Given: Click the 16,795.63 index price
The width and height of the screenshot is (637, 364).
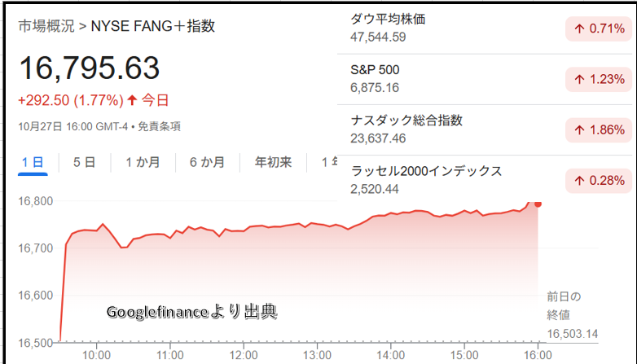Looking at the screenshot, I should click(89, 68).
